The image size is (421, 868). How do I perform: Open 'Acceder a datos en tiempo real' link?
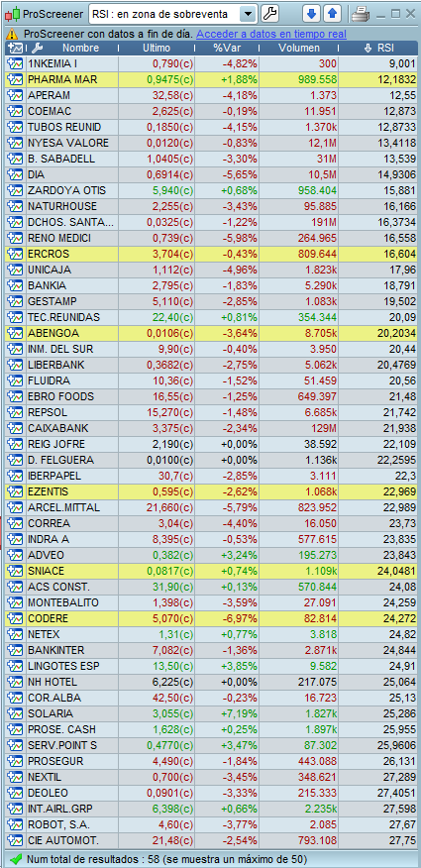point(271,35)
